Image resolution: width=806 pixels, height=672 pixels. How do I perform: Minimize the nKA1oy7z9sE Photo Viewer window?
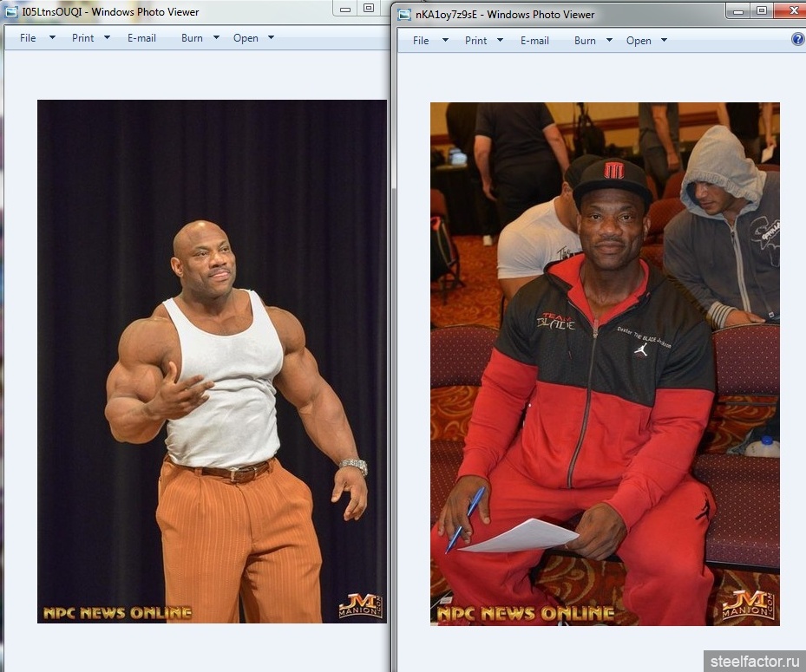pos(738,10)
